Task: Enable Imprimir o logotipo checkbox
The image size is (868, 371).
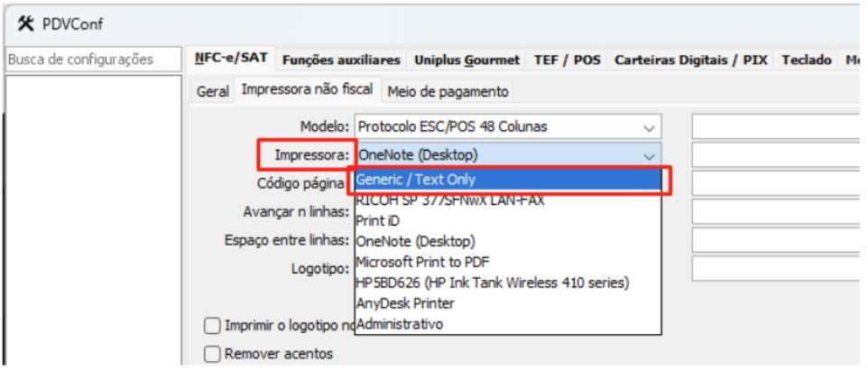Action: point(212,325)
